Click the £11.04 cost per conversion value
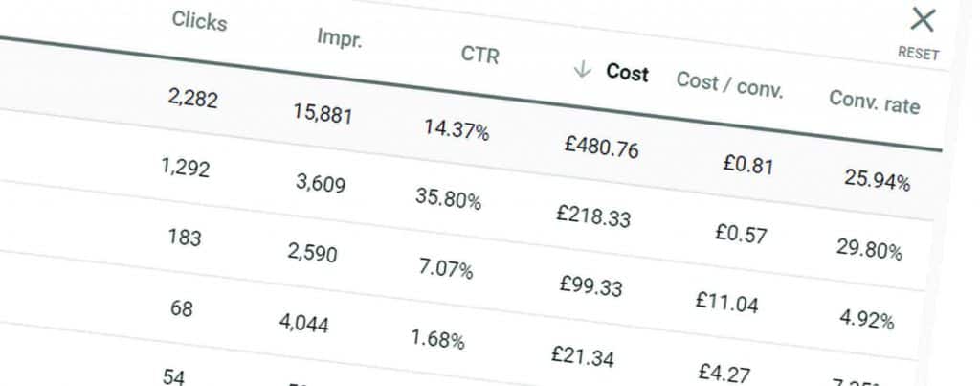The height and width of the screenshot is (386, 980). pyautogui.click(x=726, y=302)
